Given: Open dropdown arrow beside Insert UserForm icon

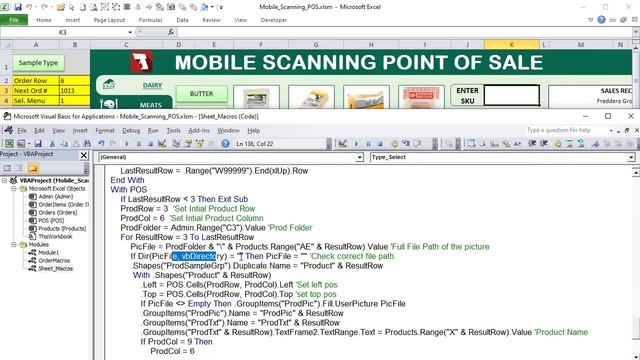Looking at the screenshot, I should (29, 144).
